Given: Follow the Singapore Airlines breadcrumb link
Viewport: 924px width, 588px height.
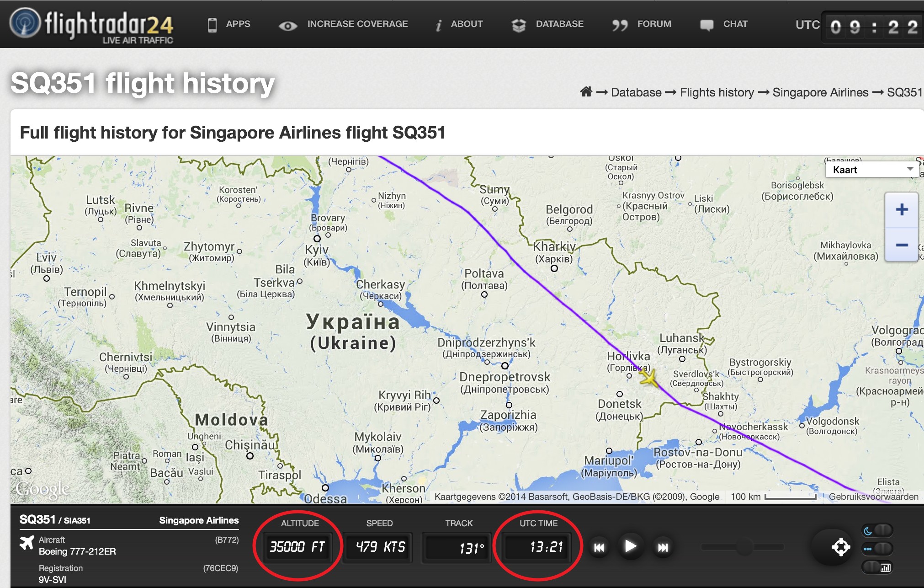Looking at the screenshot, I should (820, 92).
